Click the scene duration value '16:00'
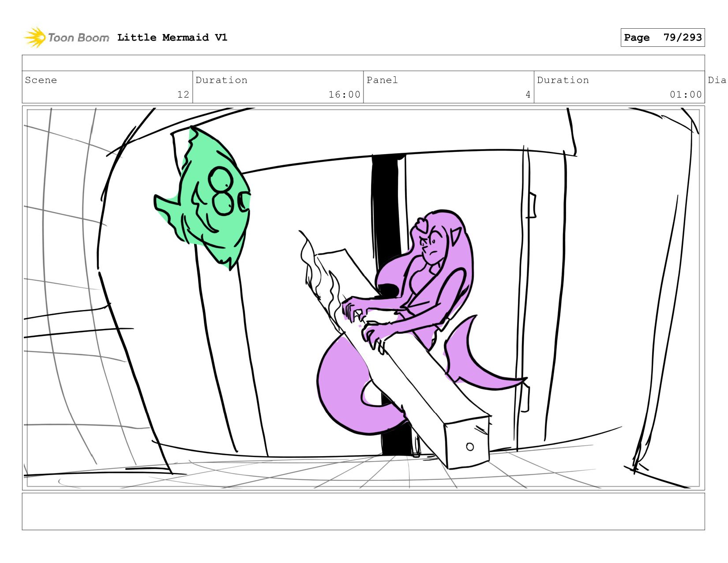Image resolution: width=728 pixels, height=563 pixels. [x=344, y=94]
